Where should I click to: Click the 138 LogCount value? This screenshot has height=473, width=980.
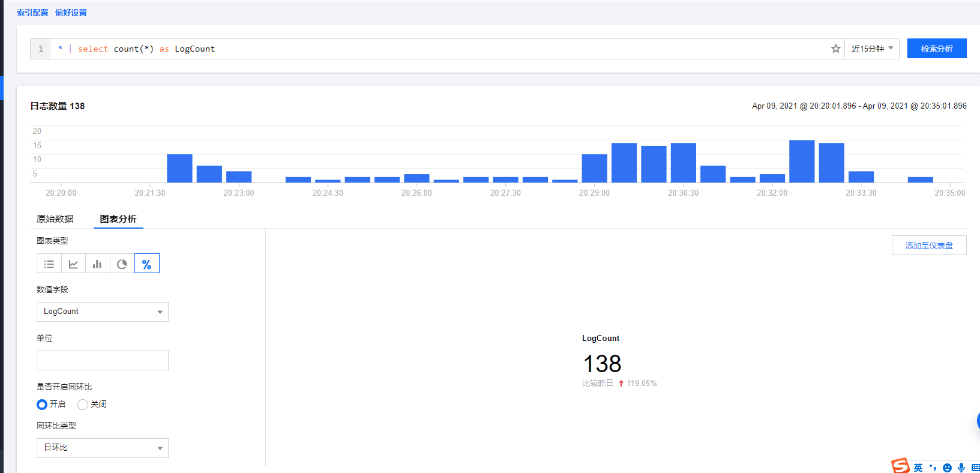(603, 364)
